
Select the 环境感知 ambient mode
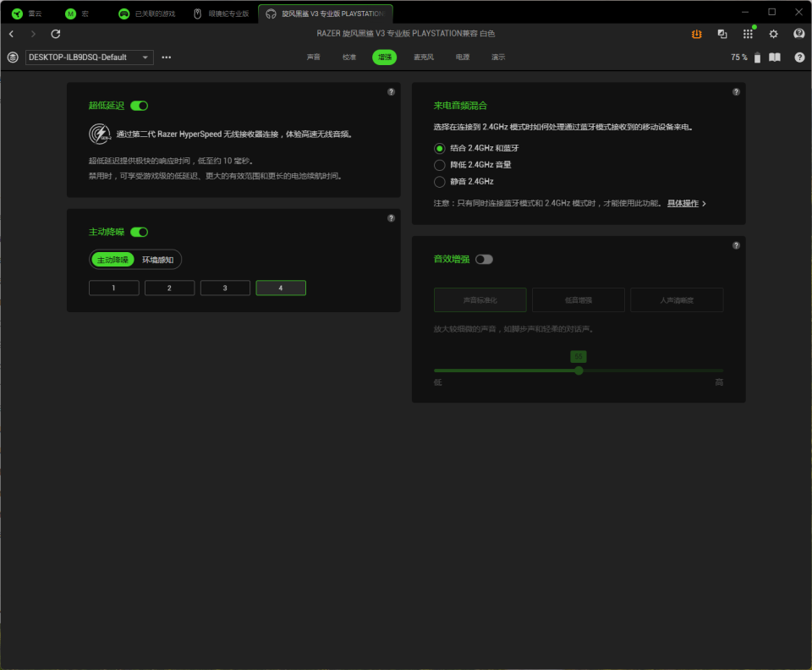point(158,260)
